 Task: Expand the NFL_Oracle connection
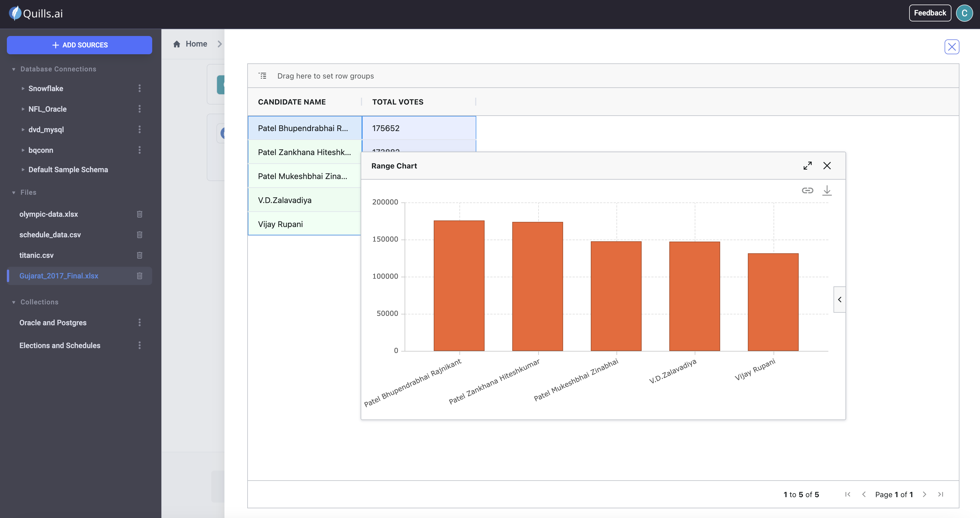23,109
